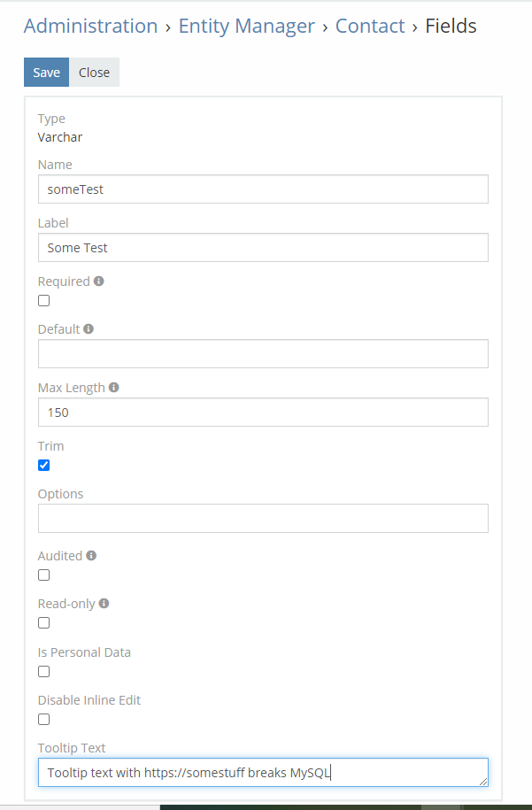Go to Entity Manager breadcrumb
Screen dimensions: 532x810
246,26
